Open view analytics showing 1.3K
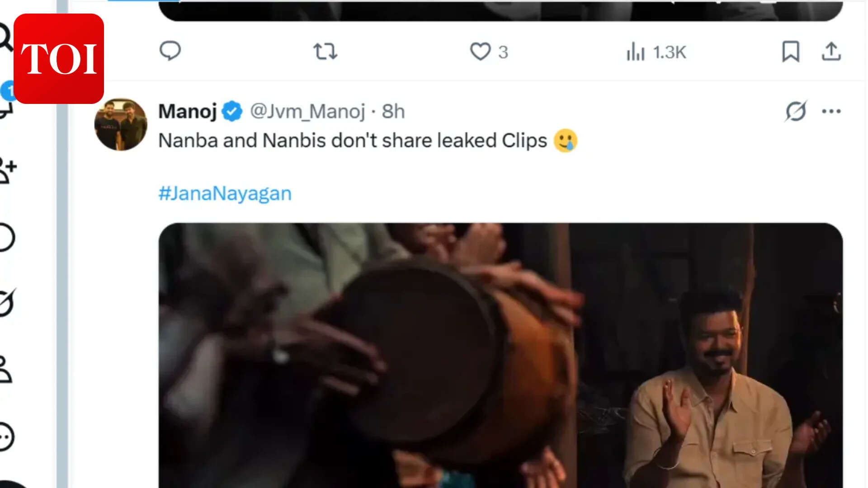The image size is (868, 488). click(x=656, y=52)
